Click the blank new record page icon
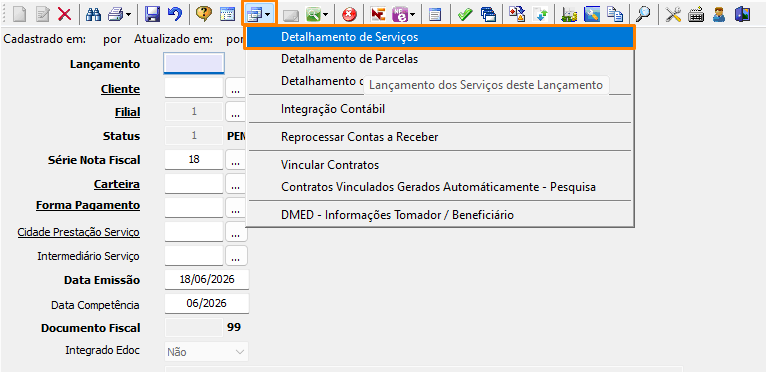766x372 pixels. (x=20, y=15)
